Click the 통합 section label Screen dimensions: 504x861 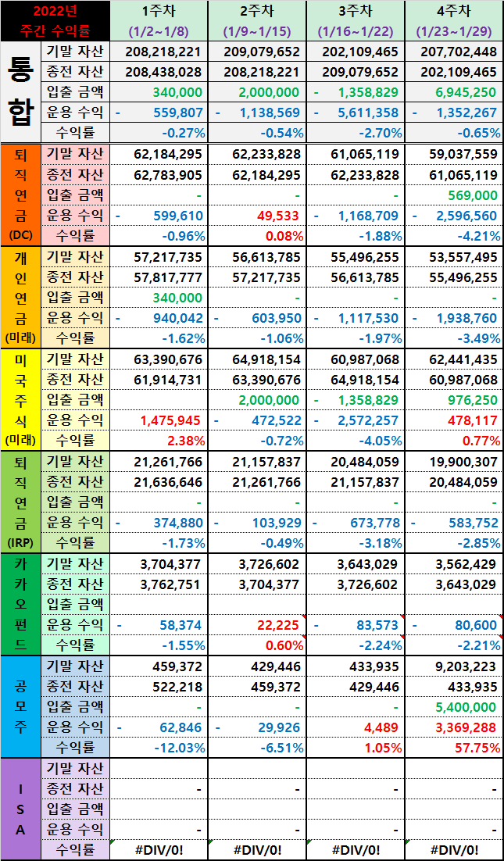(x=20, y=91)
